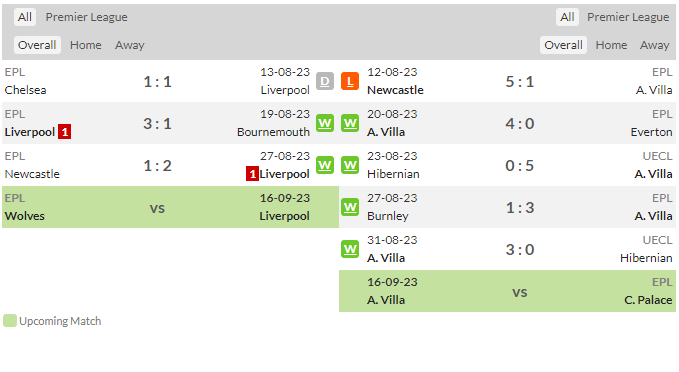Select the left All filter
679x372 pixels.
pos(25,17)
